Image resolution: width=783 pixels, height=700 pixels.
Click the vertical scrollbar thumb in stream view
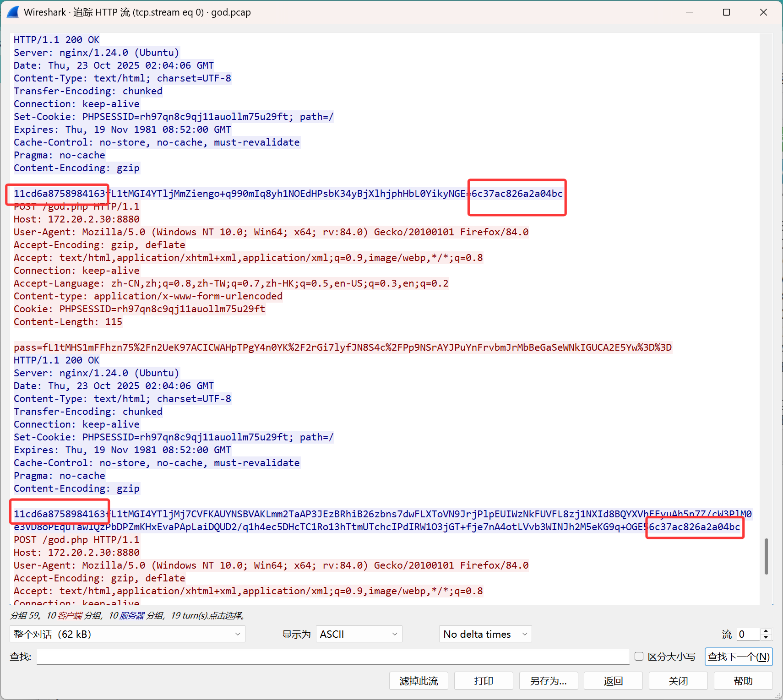tap(766, 556)
